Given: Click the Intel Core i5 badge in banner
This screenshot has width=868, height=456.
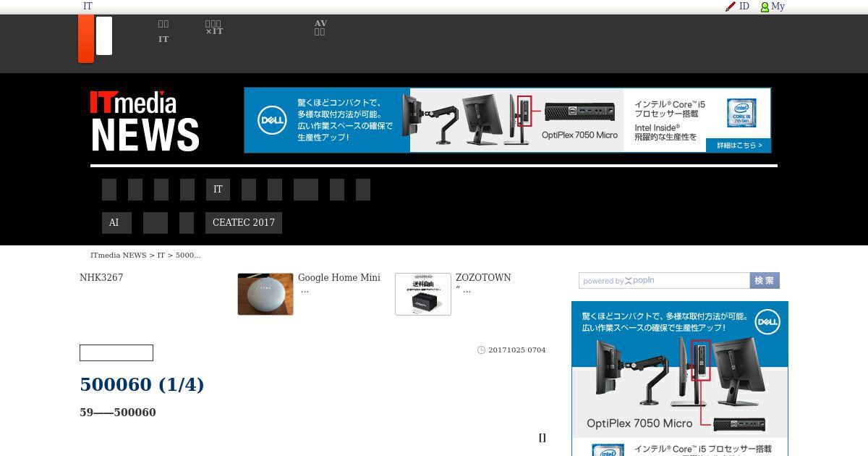Looking at the screenshot, I should 741,113.
